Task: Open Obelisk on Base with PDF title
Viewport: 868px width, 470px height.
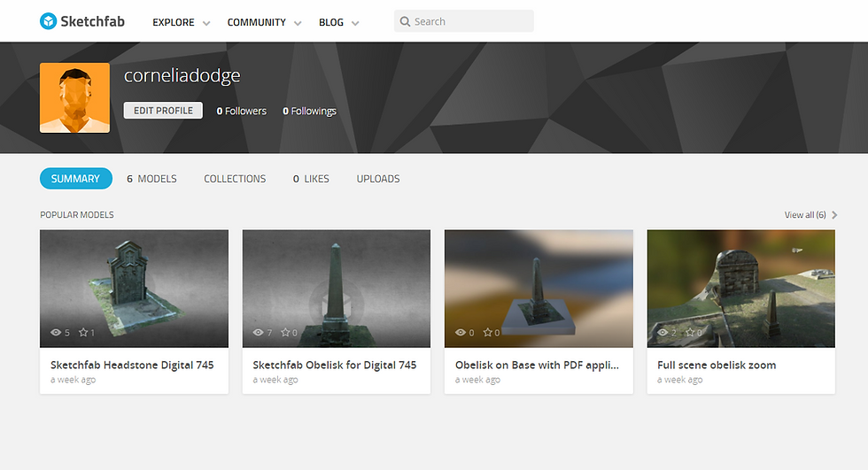Action: (x=537, y=365)
